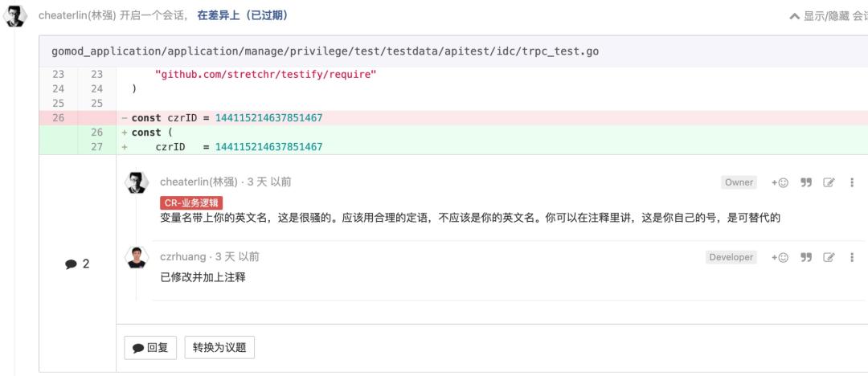868x376 pixels.
Task: Edit czrhuang's reply
Action: coord(829,258)
